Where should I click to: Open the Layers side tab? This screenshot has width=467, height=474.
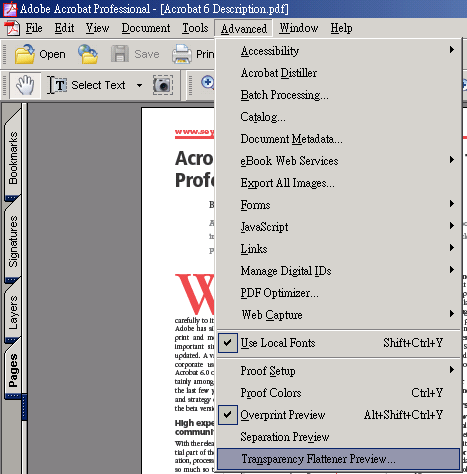[x=13, y=312]
